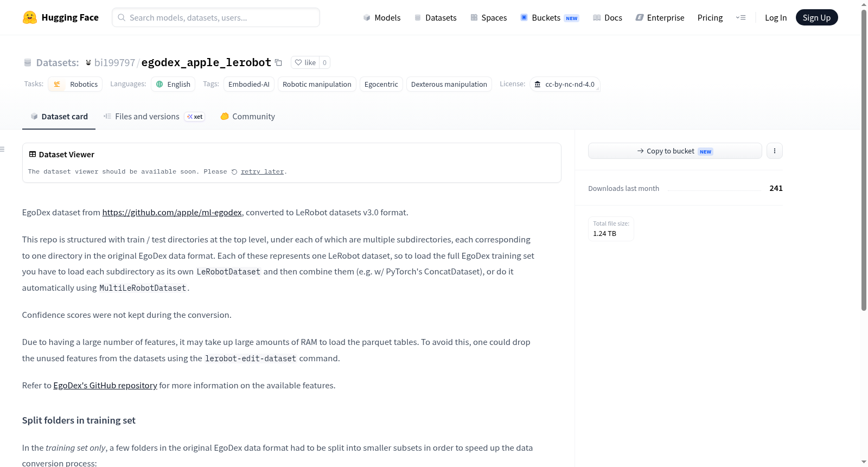
Task: Open the bi199797 user profile link
Action: 114,62
